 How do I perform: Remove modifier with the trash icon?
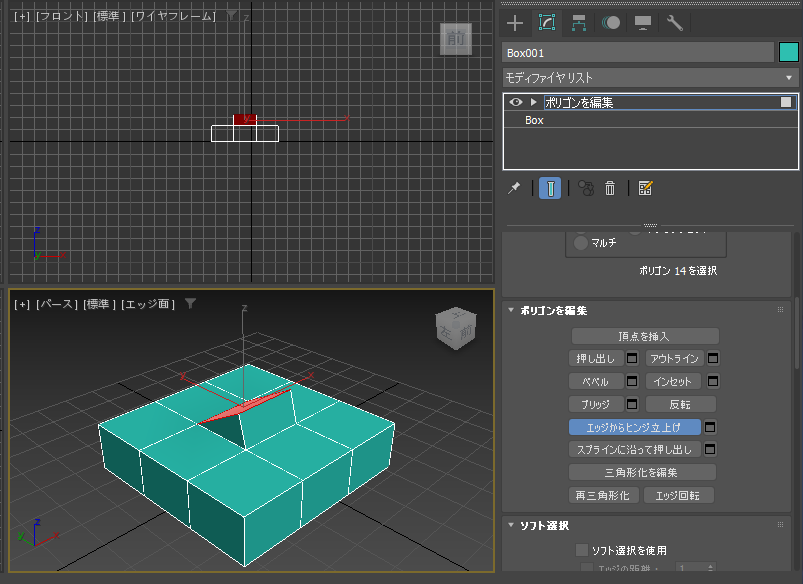[609, 188]
